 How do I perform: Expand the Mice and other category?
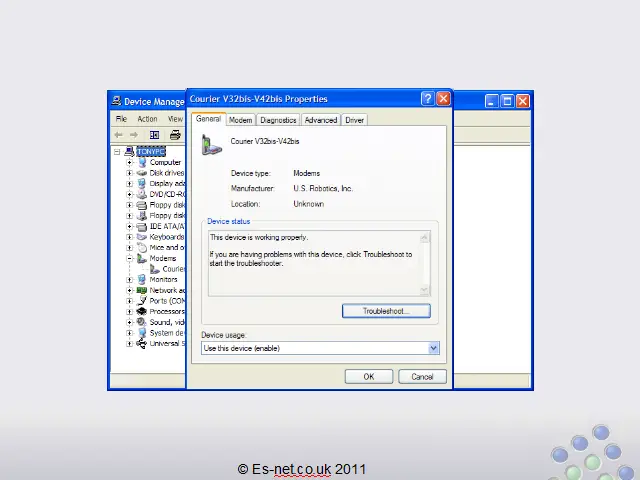pos(129,247)
